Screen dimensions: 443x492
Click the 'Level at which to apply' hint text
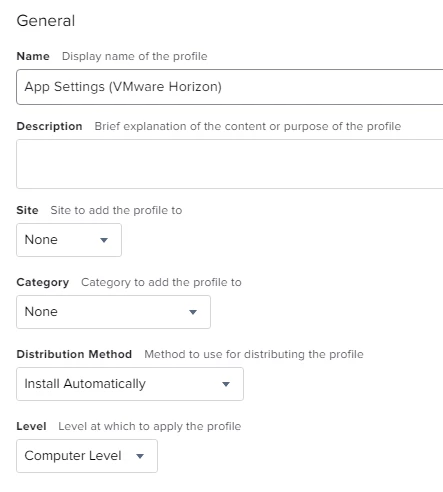coord(150,426)
